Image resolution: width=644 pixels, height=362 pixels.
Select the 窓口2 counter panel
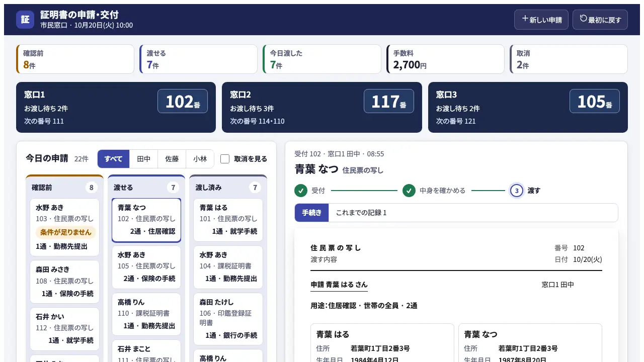click(x=322, y=108)
